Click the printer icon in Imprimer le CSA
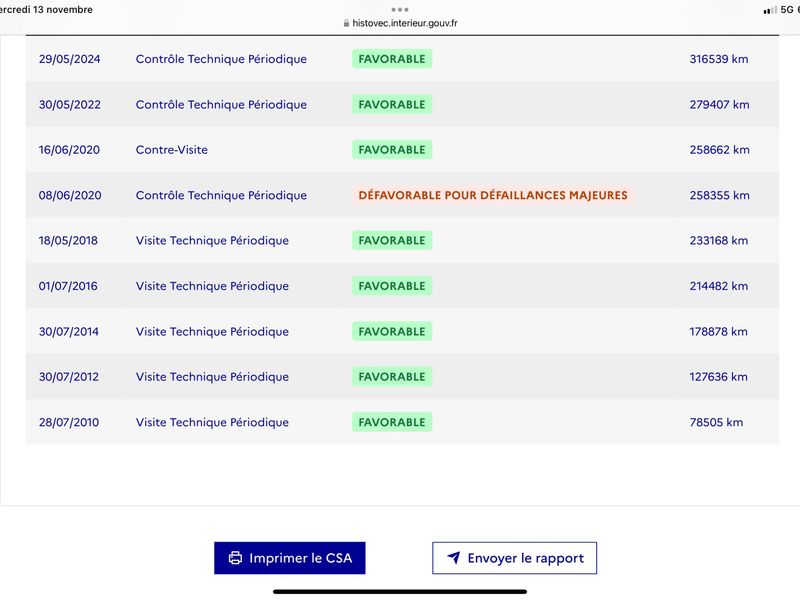 tap(235, 558)
